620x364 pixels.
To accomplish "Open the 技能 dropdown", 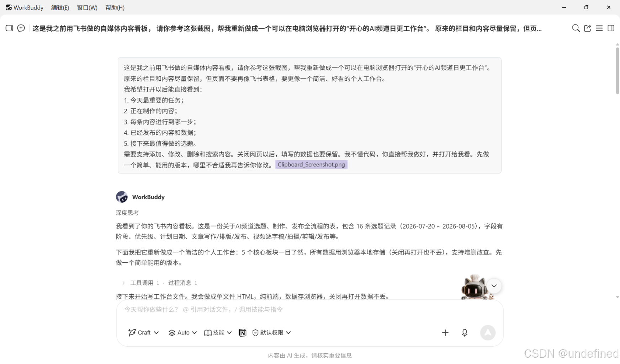I will (218, 333).
